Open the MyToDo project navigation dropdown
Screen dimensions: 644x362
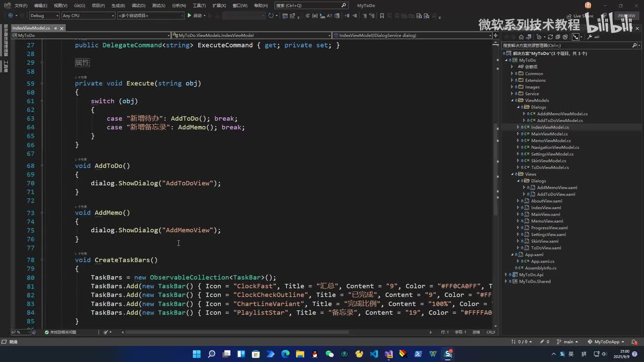(91, 36)
